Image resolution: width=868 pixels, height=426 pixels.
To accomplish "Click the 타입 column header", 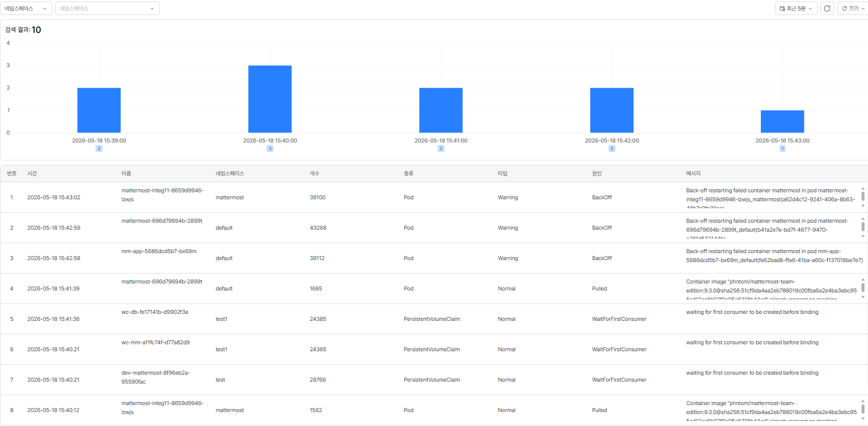I will pos(503,173).
